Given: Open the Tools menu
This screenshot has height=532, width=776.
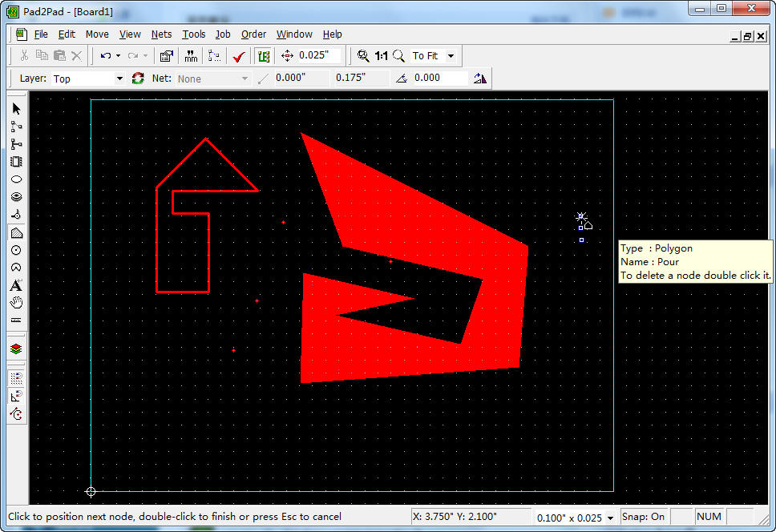Looking at the screenshot, I should click(x=193, y=34).
